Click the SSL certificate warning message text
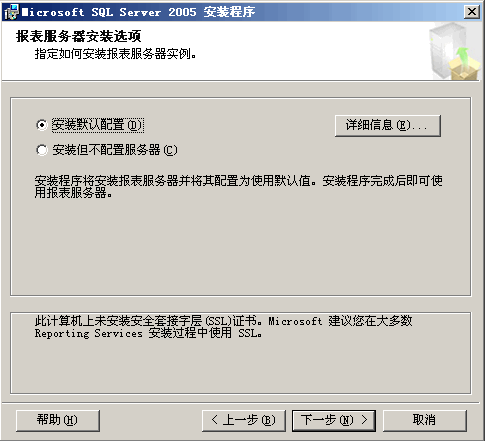 tap(224, 327)
